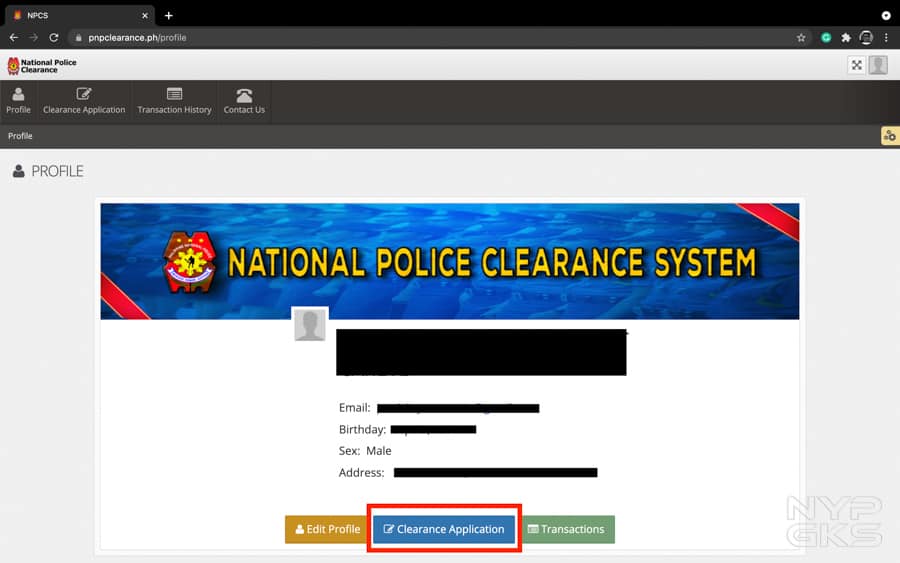Open the Chrome three-dot menu

[886, 38]
